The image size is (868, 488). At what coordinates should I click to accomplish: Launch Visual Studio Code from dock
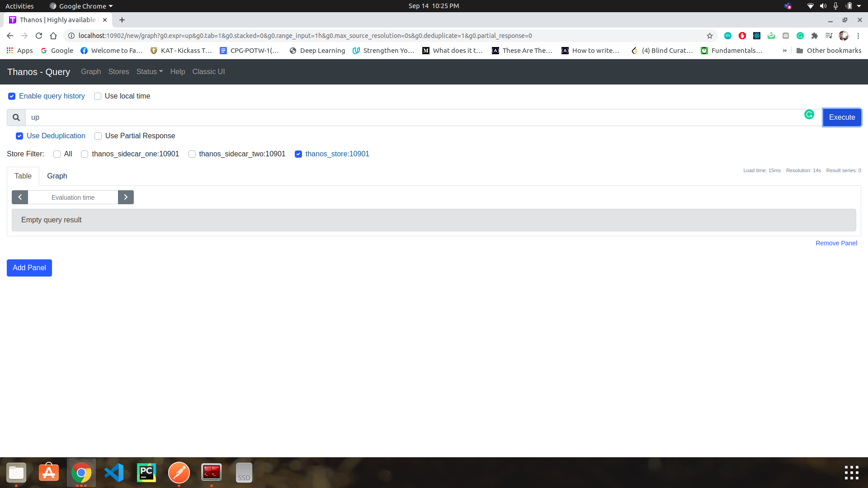(x=114, y=473)
